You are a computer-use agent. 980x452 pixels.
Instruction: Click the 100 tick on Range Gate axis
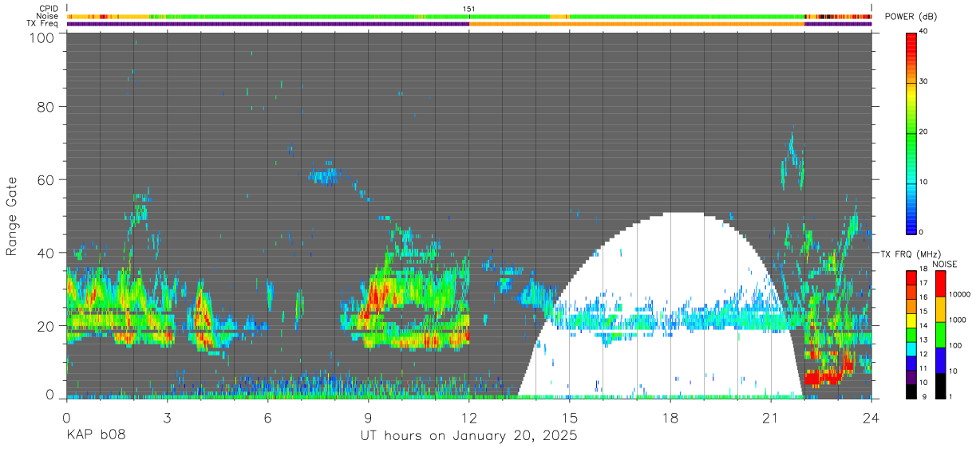pyautogui.click(x=40, y=37)
